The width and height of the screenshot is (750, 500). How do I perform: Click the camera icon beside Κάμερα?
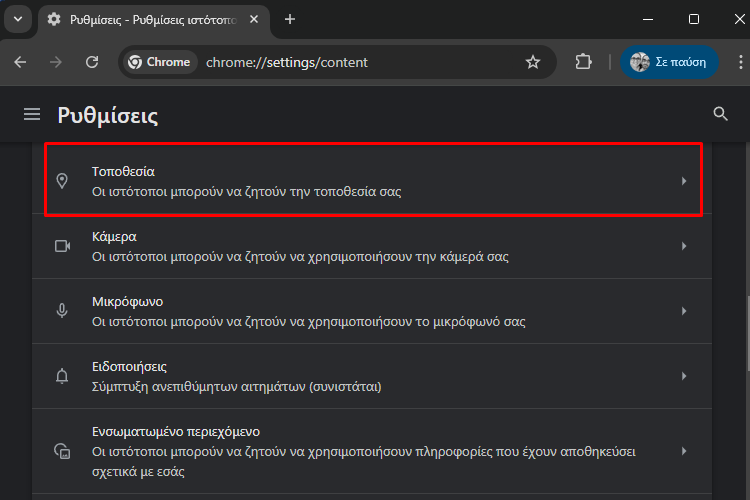pyautogui.click(x=62, y=246)
